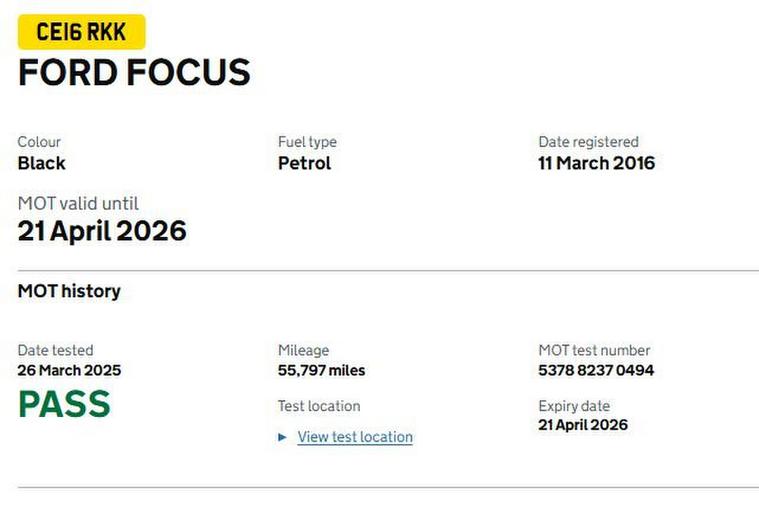Click the 26 March 2025 test date
Image resolution: width=759 pixels, height=507 pixels.
tap(69, 370)
